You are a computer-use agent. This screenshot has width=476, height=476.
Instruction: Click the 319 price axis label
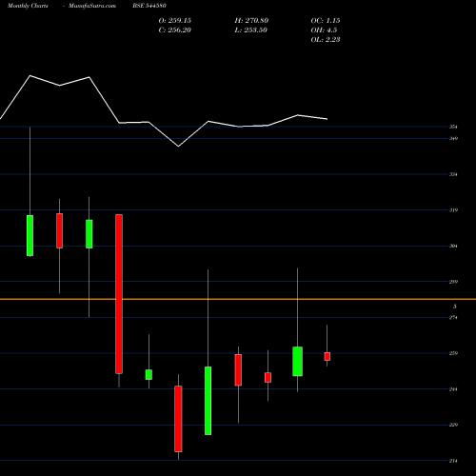pyautogui.click(x=453, y=210)
